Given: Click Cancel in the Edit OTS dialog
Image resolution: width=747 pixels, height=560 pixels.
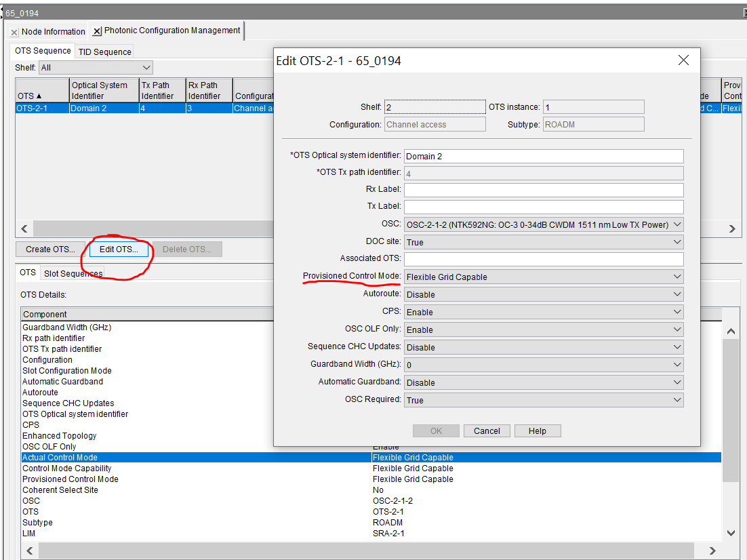Looking at the screenshot, I should [487, 431].
